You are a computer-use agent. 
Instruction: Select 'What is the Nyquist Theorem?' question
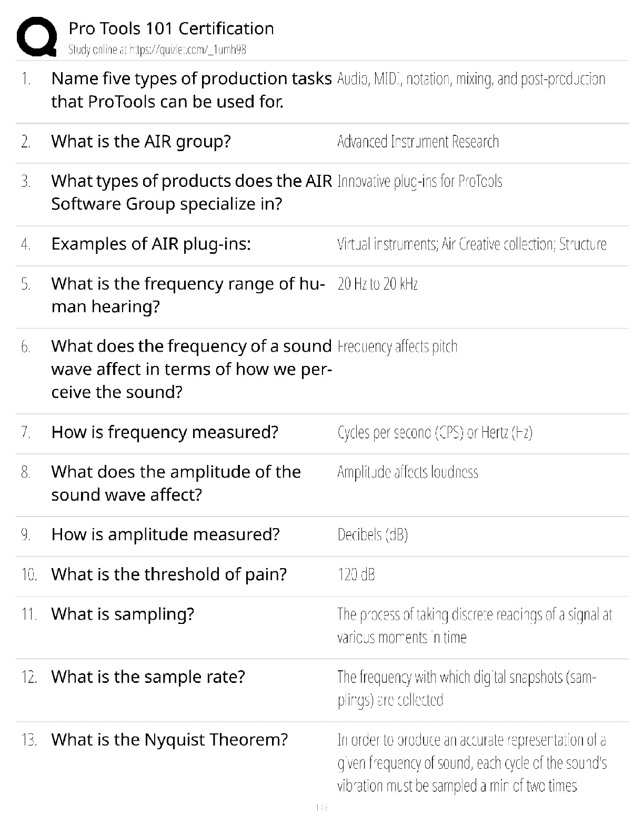pyautogui.click(x=169, y=740)
